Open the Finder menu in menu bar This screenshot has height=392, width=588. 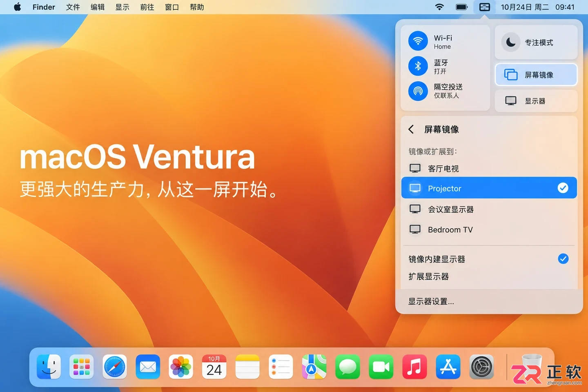click(x=44, y=7)
